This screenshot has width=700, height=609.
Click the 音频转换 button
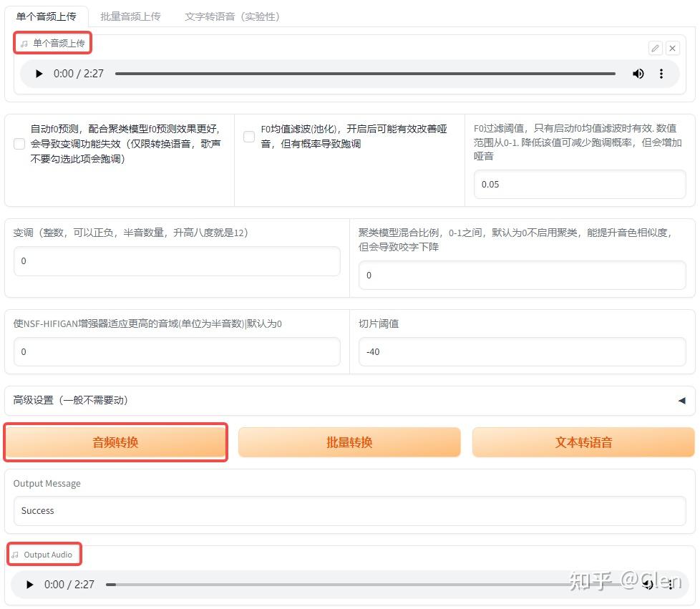point(116,442)
